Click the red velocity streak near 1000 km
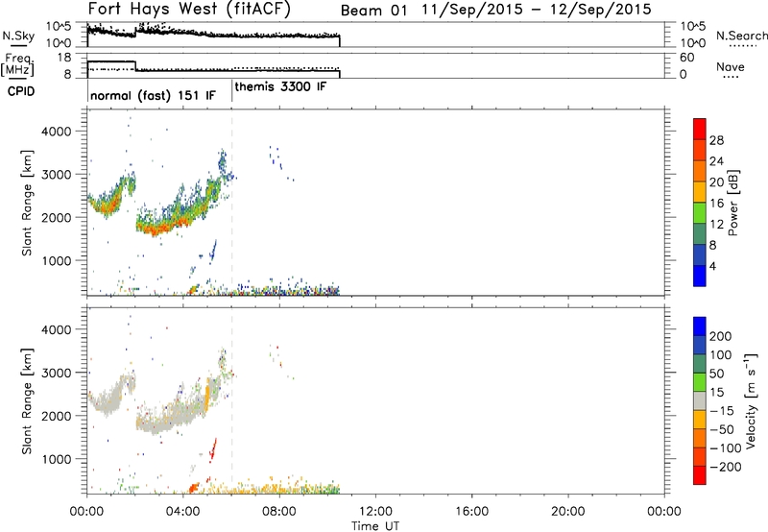The image size is (768, 532). [x=213, y=449]
